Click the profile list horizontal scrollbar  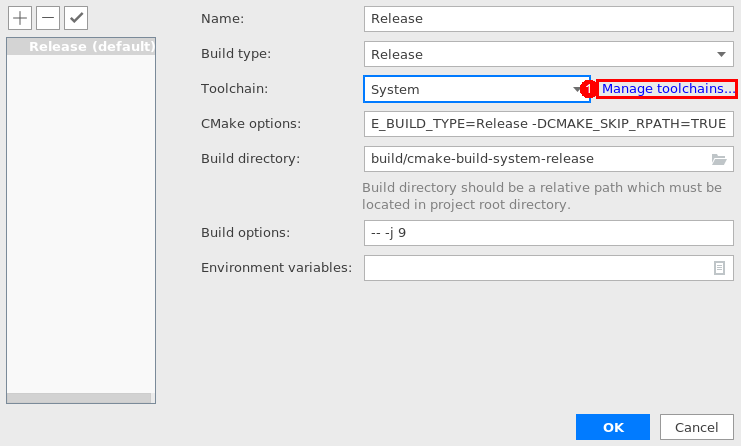79,398
